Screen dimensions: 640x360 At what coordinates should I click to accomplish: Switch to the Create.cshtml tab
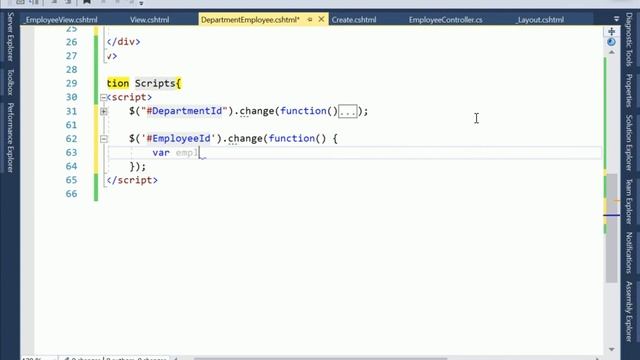coord(354,20)
